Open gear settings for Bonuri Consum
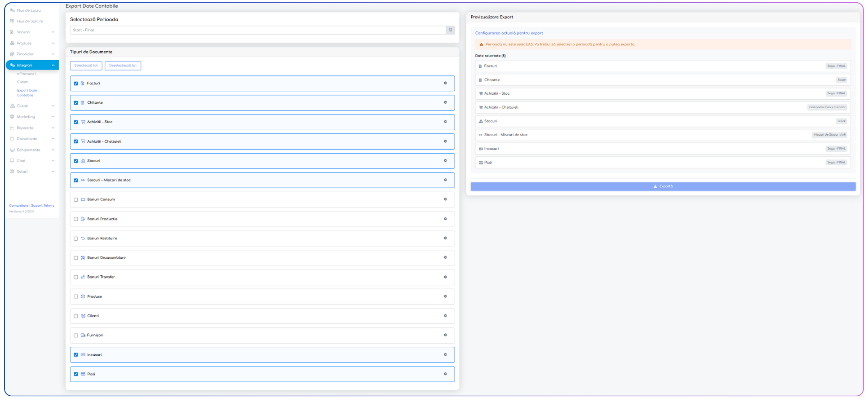Image resolution: width=868 pixels, height=402 pixels. (445, 199)
